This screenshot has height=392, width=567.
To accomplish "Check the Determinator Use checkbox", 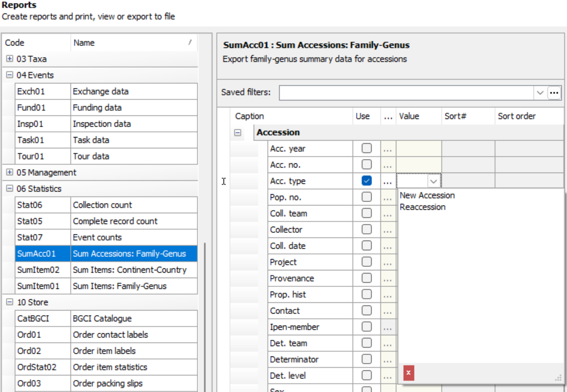I will coord(366,359).
